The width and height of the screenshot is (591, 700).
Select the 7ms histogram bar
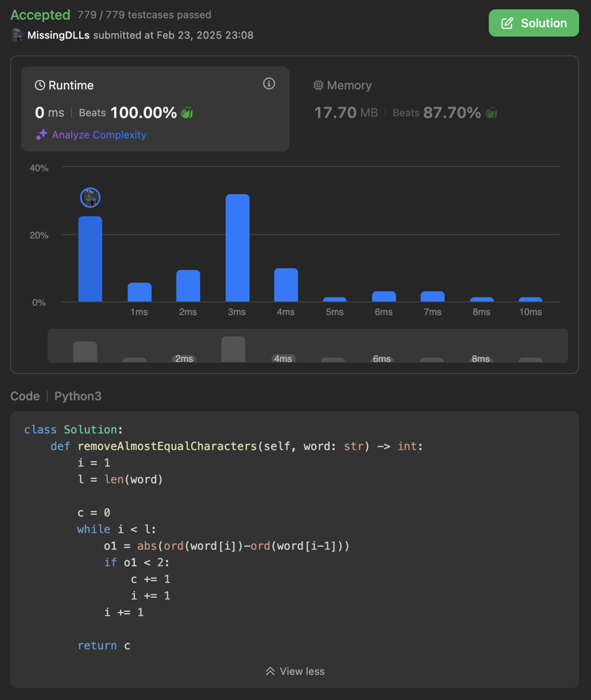coord(433,297)
